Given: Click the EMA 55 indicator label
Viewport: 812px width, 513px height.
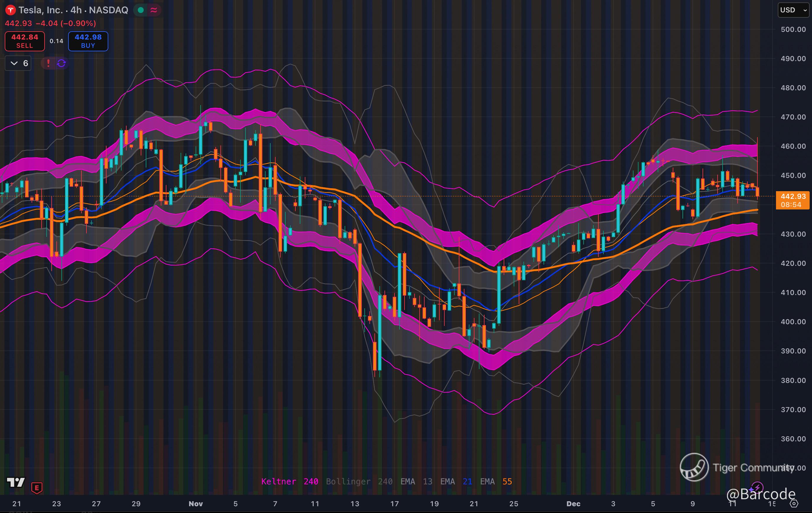Looking at the screenshot, I should click(496, 481).
